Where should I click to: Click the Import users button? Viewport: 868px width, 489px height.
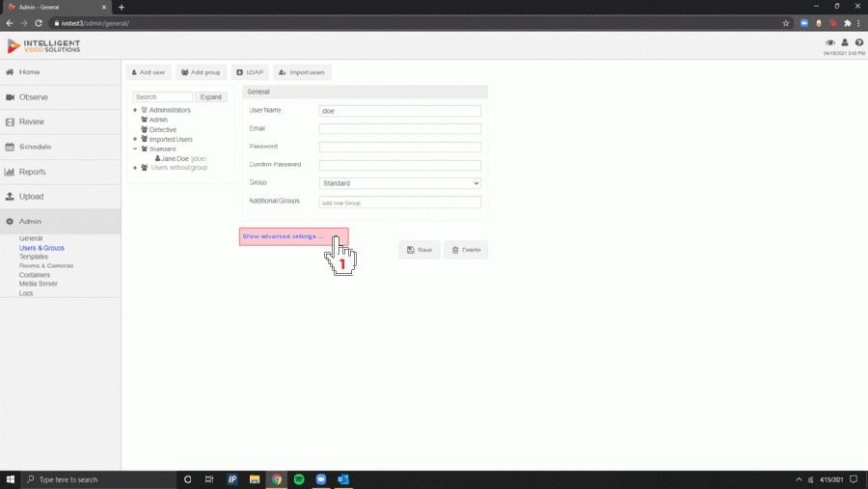[x=302, y=72]
